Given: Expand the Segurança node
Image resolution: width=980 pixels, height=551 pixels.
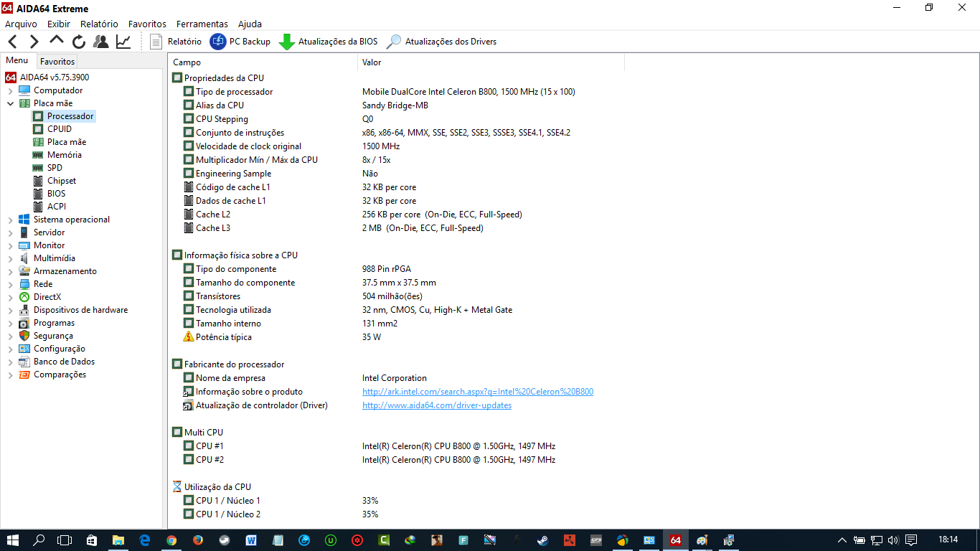Looking at the screenshot, I should (11, 336).
